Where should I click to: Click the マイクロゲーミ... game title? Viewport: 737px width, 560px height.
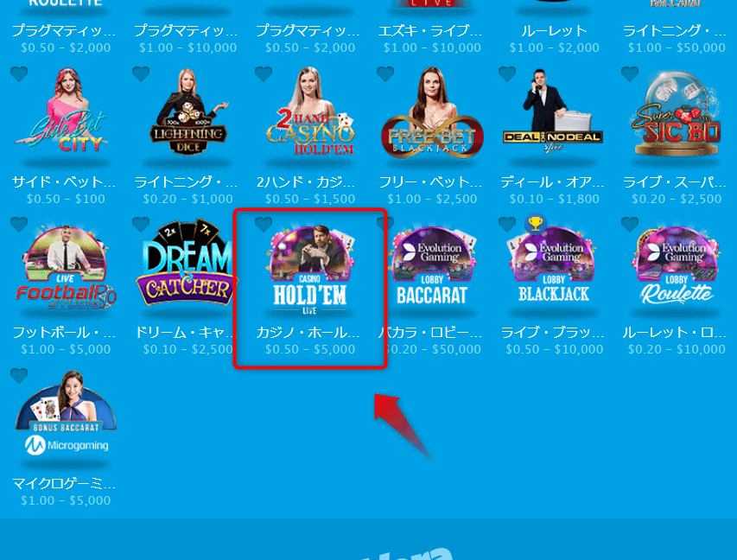pyautogui.click(x=64, y=483)
